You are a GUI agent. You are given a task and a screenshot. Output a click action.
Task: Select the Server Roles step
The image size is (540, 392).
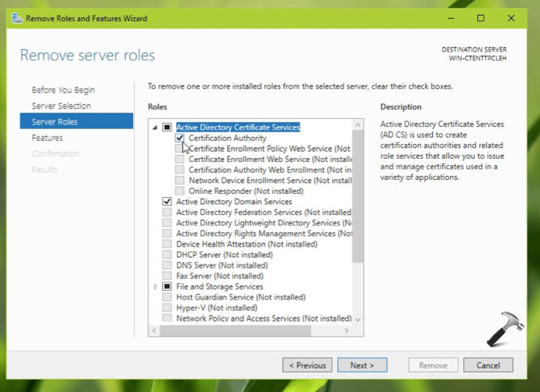(x=77, y=121)
